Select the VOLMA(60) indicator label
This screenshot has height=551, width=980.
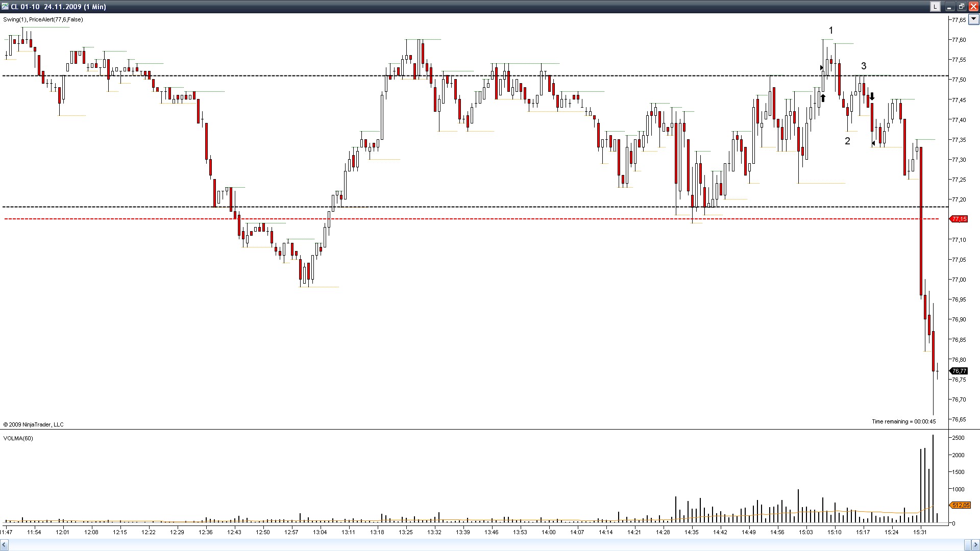(18, 438)
